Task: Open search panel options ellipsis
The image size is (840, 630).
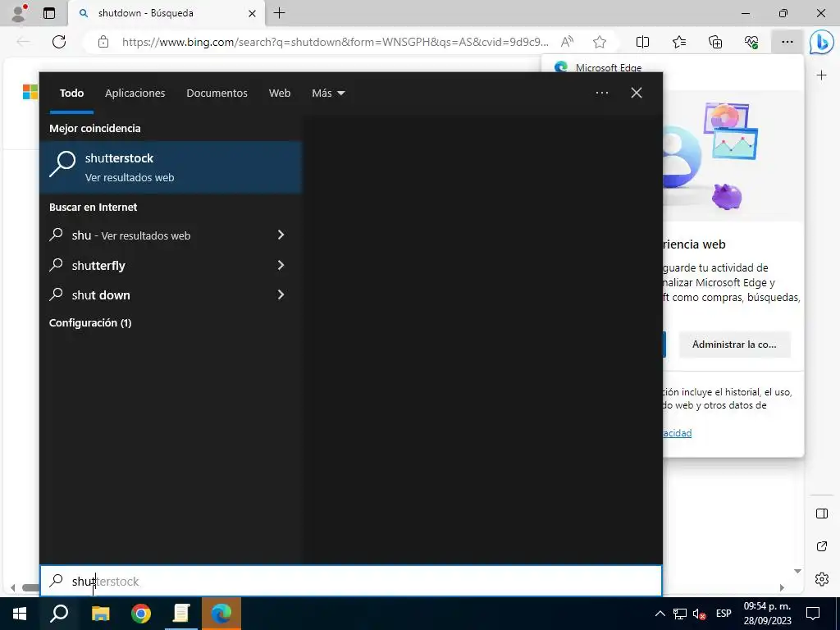Action: [x=602, y=93]
